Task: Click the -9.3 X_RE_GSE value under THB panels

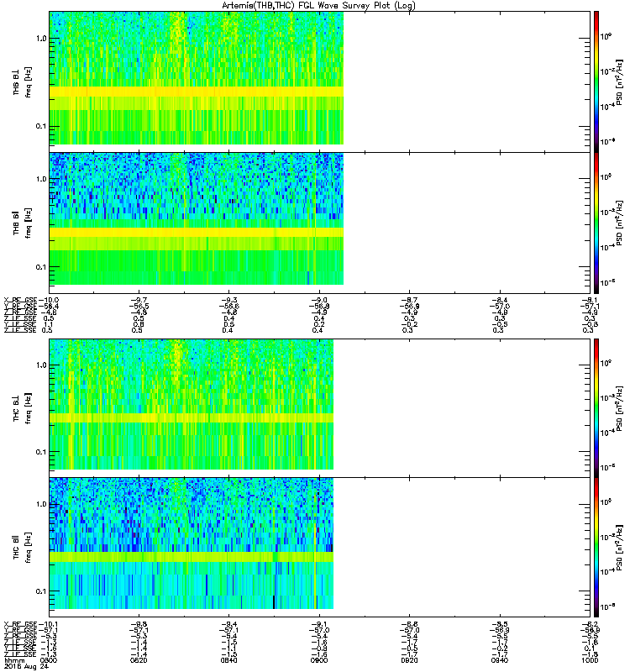Action: (x=228, y=301)
